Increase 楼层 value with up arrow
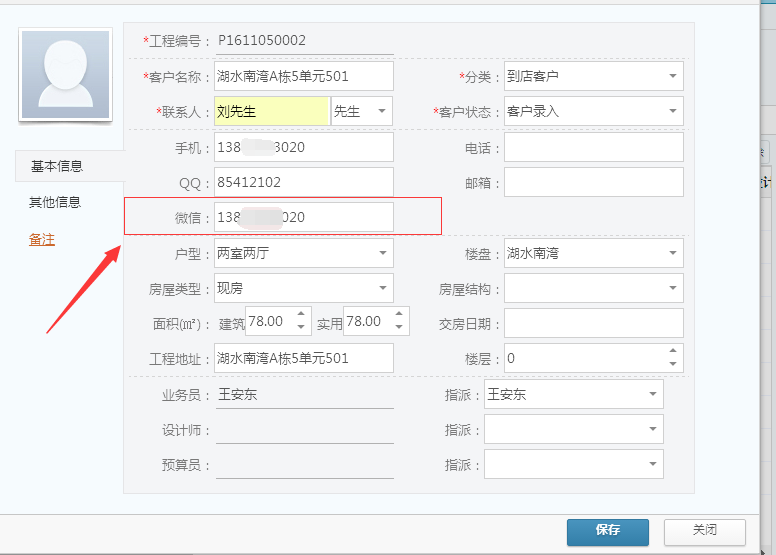 (x=673, y=351)
